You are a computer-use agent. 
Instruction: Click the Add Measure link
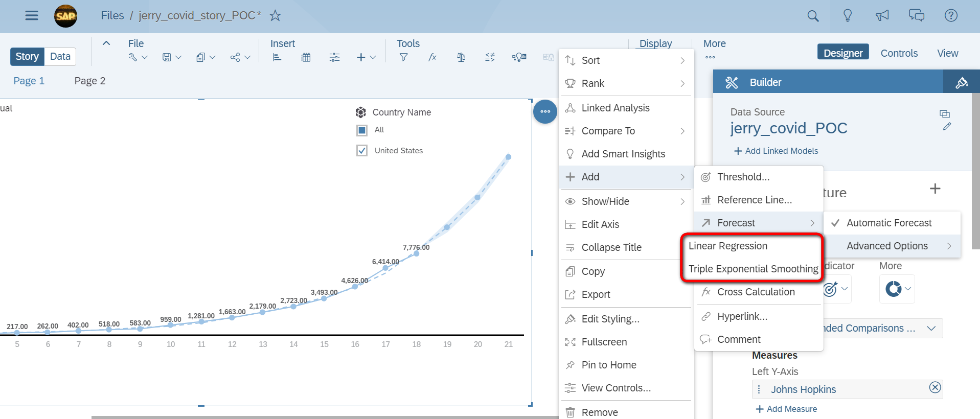coord(786,409)
